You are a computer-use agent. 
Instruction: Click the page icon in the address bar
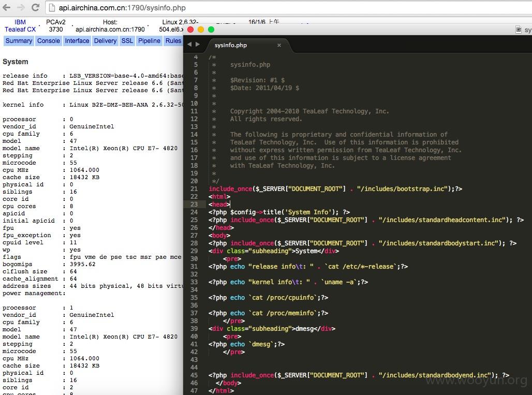(52, 7)
